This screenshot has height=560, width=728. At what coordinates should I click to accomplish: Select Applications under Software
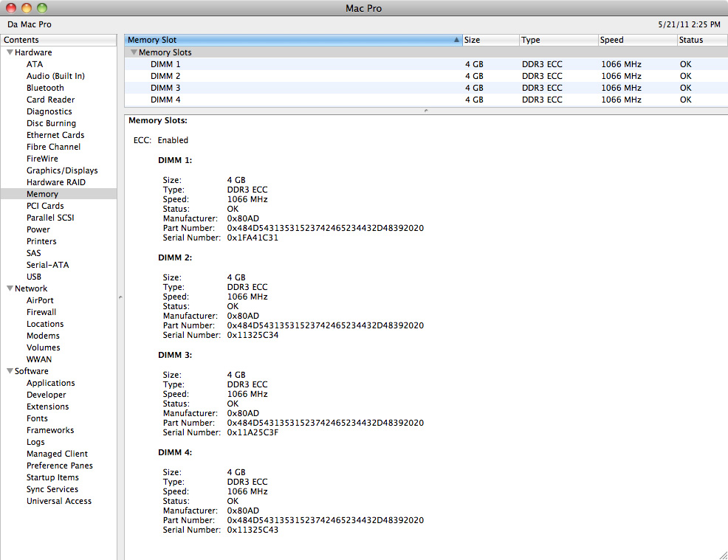pos(51,383)
